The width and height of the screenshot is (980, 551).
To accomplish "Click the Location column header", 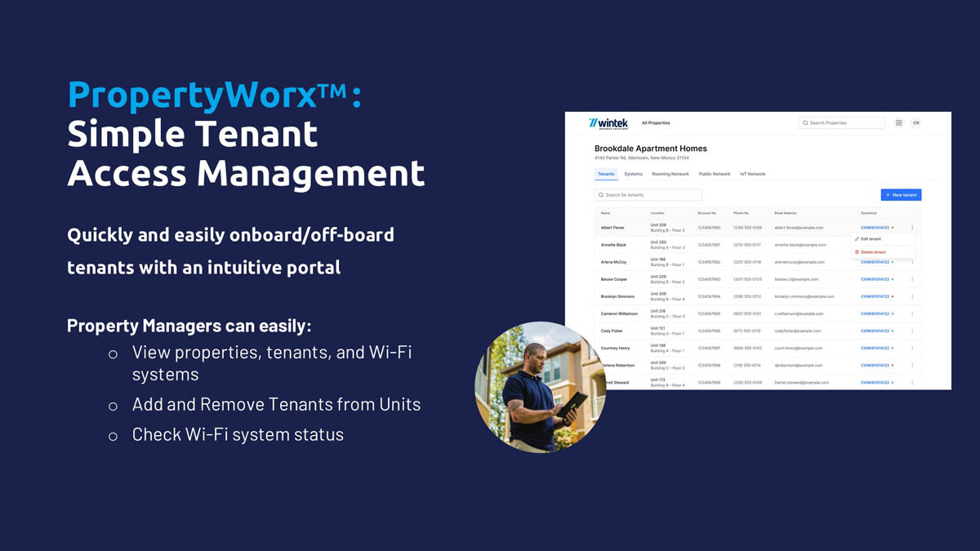I will coord(657,213).
